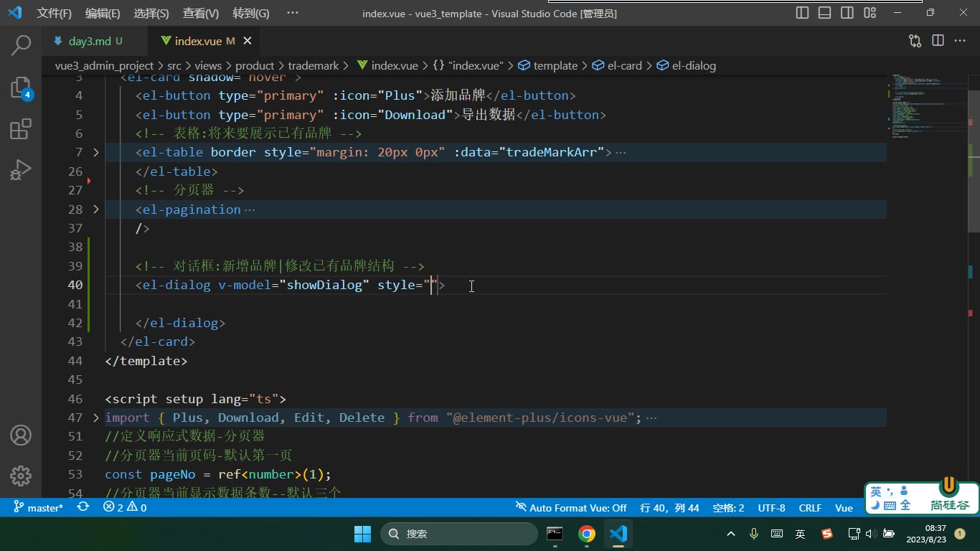Screen dimensions: 980x551
Task: Click the VS Code logo in title bar
Action: (14, 13)
